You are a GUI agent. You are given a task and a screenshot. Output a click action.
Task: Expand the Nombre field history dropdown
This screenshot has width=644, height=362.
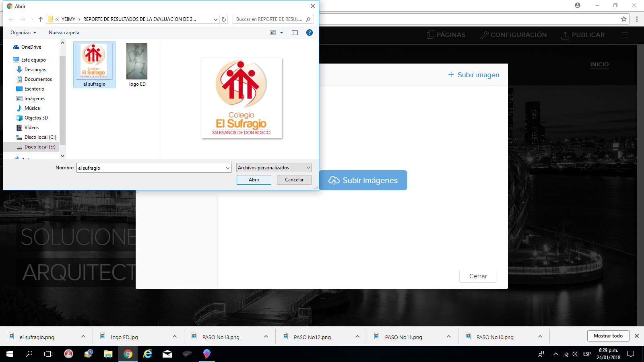[x=228, y=168]
